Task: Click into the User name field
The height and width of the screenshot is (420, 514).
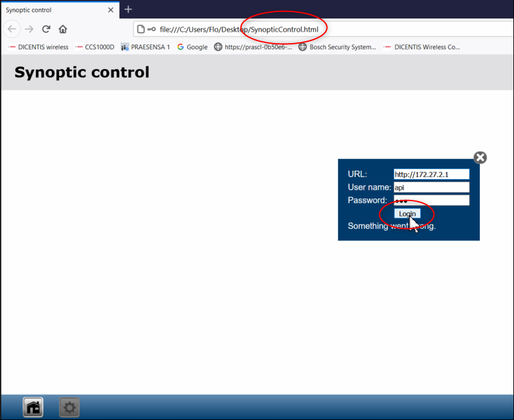Action: (x=431, y=187)
